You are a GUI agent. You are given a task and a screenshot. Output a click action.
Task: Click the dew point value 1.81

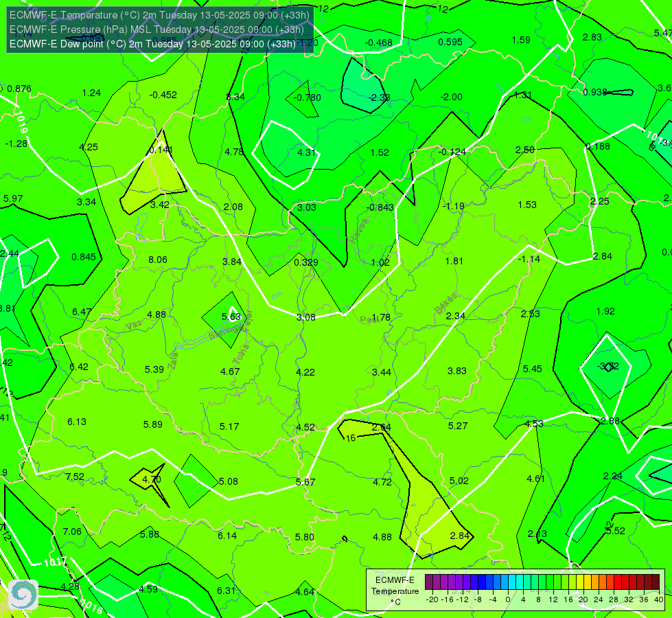click(x=454, y=261)
